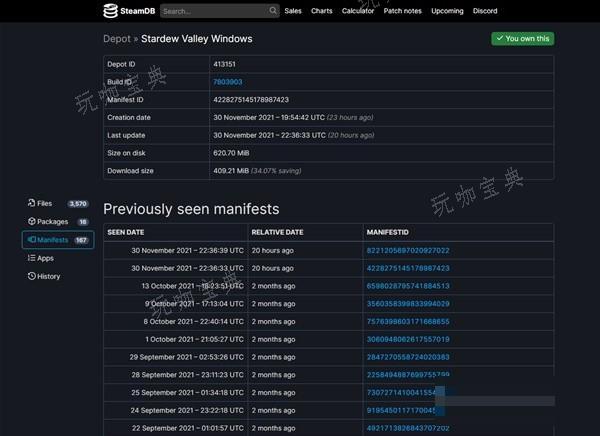Open the Packages tab in sidebar
600x436 pixels.
[58, 222]
